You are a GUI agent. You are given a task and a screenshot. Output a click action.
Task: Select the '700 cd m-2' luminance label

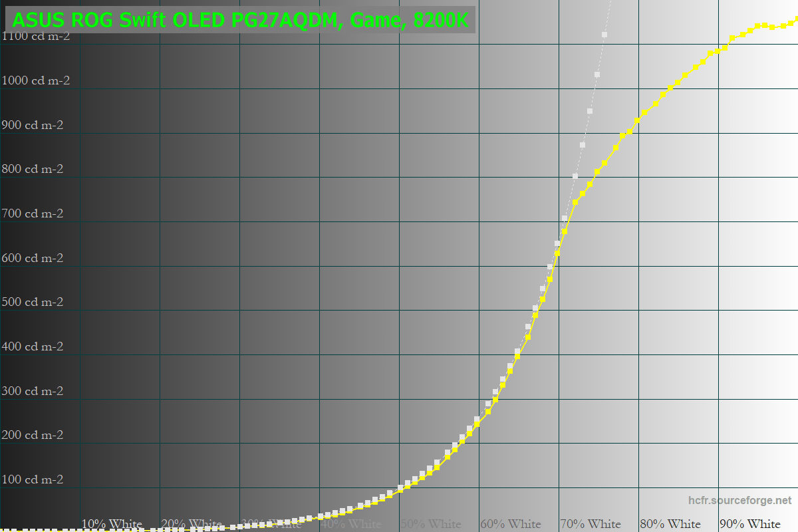(x=33, y=213)
